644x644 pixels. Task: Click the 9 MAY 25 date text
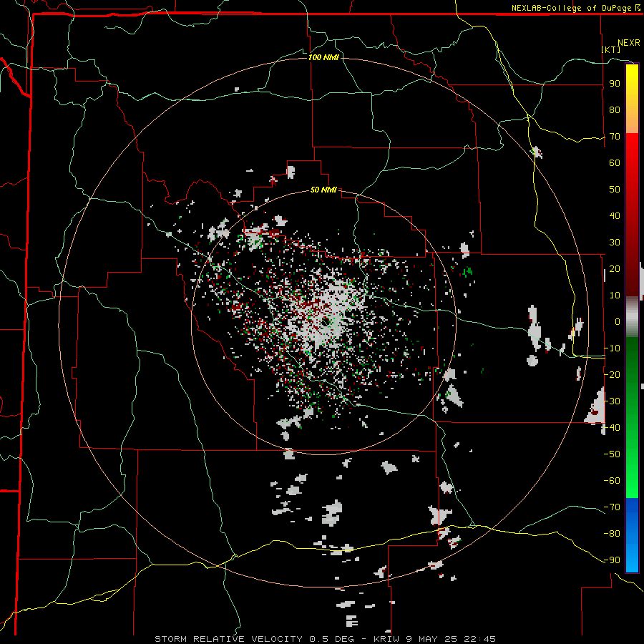click(431, 639)
